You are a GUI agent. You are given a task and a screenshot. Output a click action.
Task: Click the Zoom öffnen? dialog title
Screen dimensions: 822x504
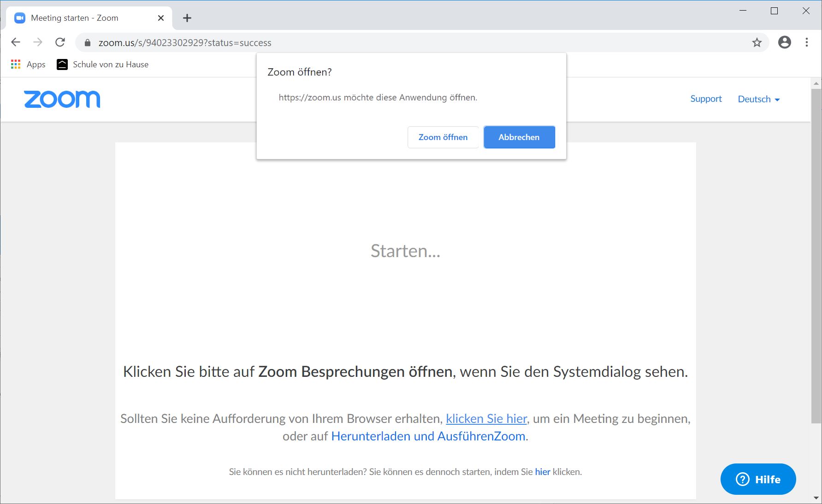[300, 72]
